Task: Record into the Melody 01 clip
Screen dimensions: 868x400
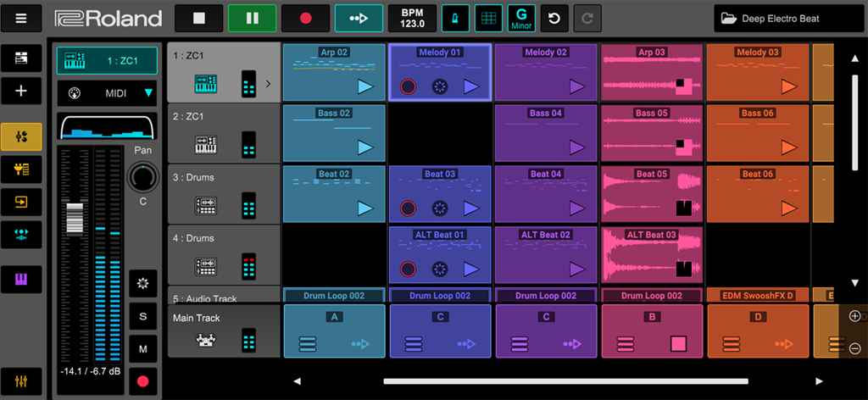Action: click(408, 86)
